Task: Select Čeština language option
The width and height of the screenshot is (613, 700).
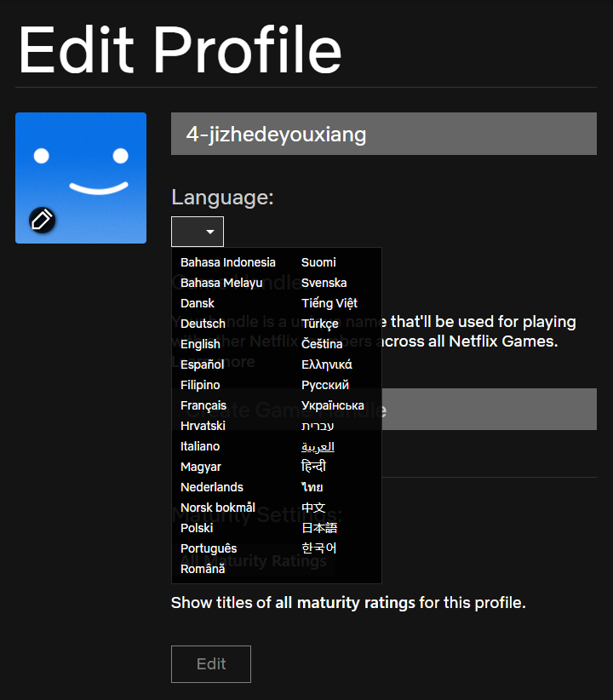Action: [322, 344]
